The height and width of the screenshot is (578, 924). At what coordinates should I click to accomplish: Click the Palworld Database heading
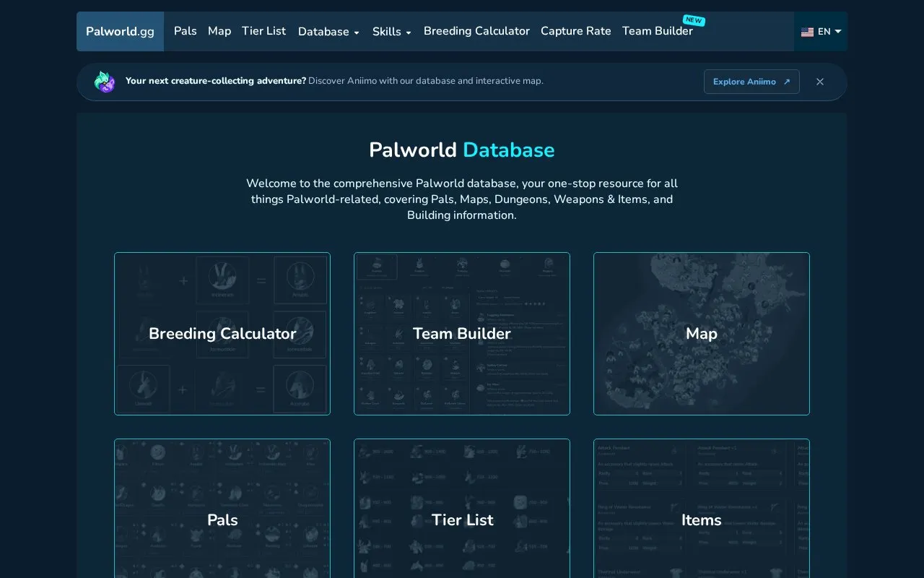click(462, 150)
